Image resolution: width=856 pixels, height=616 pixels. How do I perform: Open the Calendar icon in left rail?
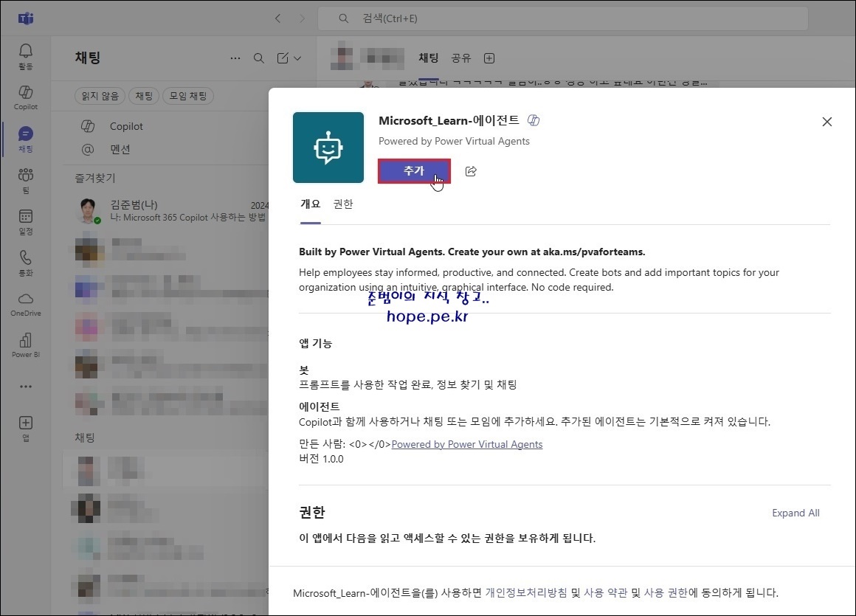pos(26,222)
